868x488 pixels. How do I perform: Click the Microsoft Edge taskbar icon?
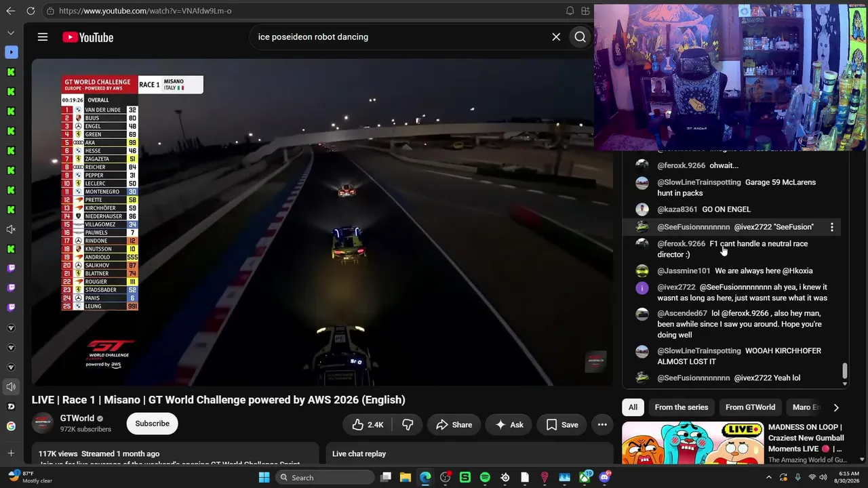pos(425,478)
